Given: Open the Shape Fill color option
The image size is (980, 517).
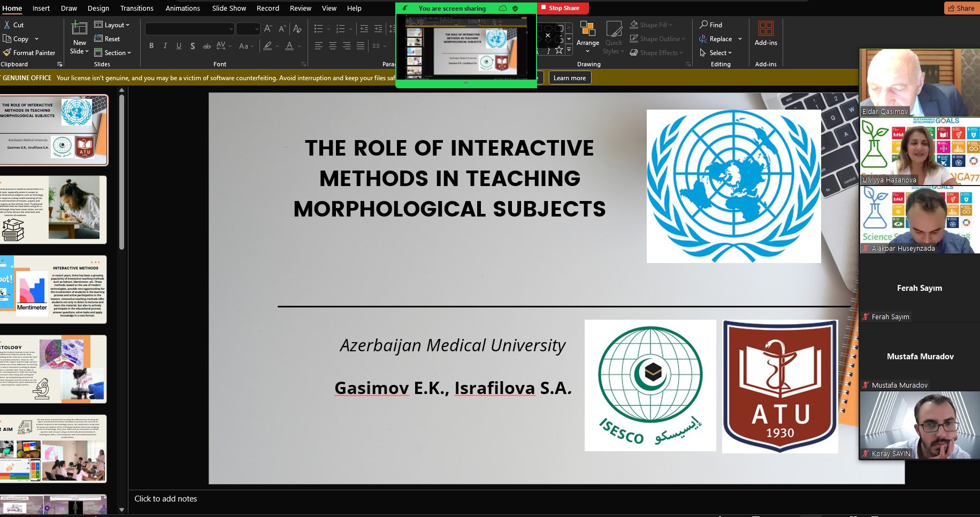Looking at the screenshot, I should pyautogui.click(x=651, y=25).
